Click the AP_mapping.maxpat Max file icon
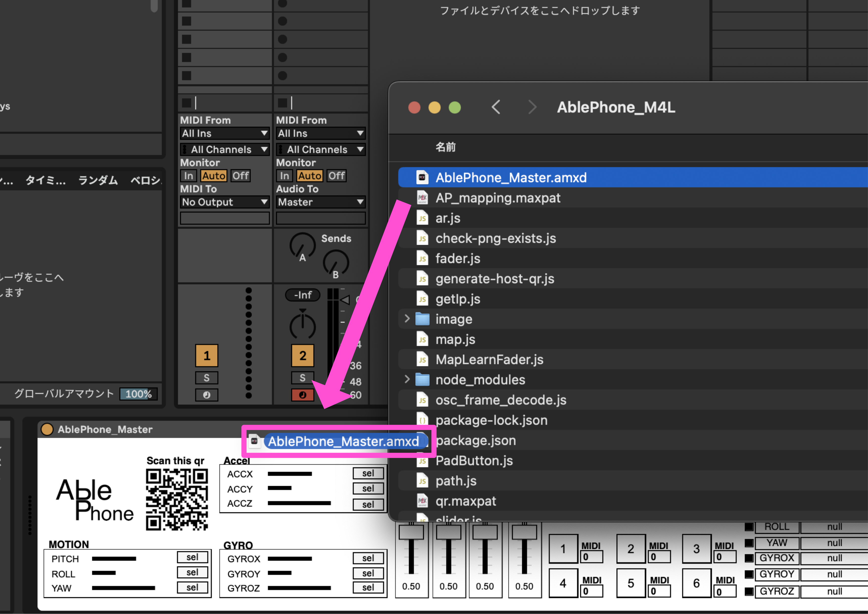This screenshot has height=614, width=868. (x=422, y=198)
